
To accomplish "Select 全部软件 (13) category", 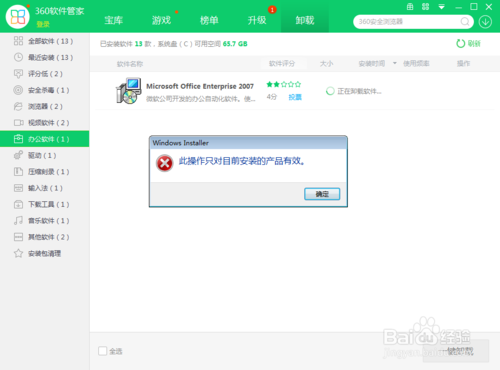I will 45,41.
